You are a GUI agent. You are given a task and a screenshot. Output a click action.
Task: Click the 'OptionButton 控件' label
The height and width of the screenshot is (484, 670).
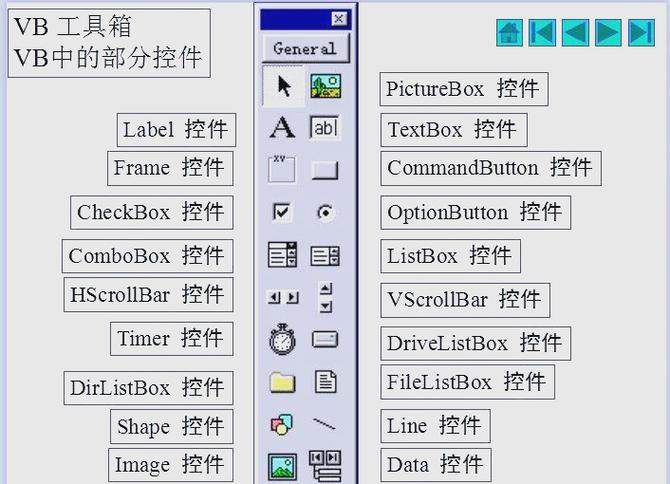[x=476, y=213]
